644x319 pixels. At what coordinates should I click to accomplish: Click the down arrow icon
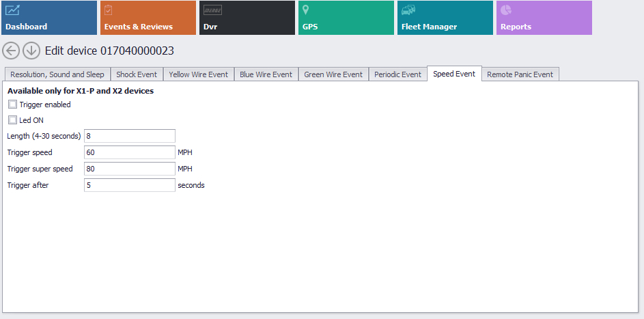(31, 51)
